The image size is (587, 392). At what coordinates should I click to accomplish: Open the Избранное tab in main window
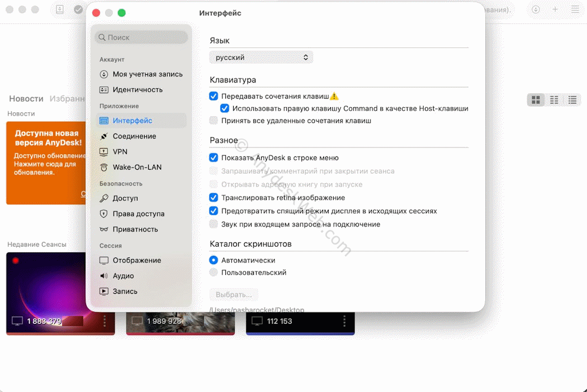tap(68, 99)
